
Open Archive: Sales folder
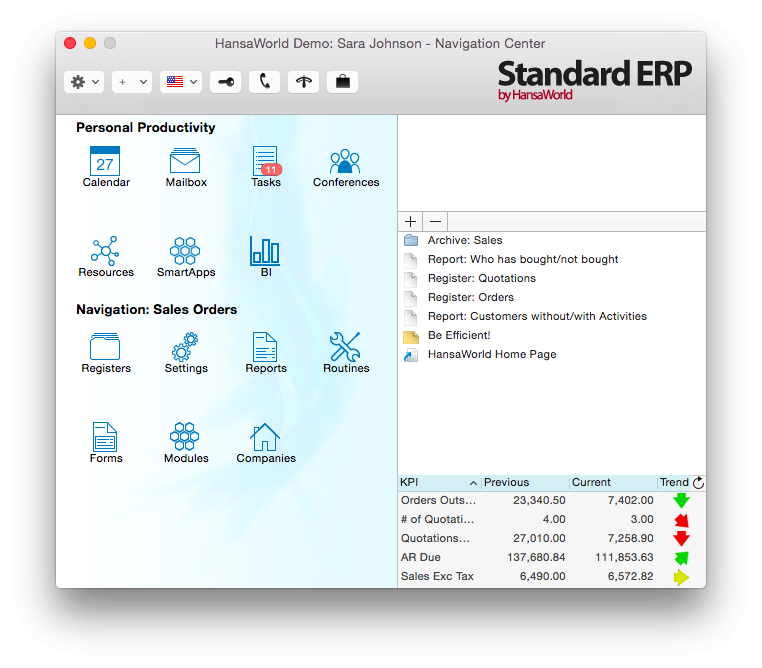pyautogui.click(x=465, y=240)
